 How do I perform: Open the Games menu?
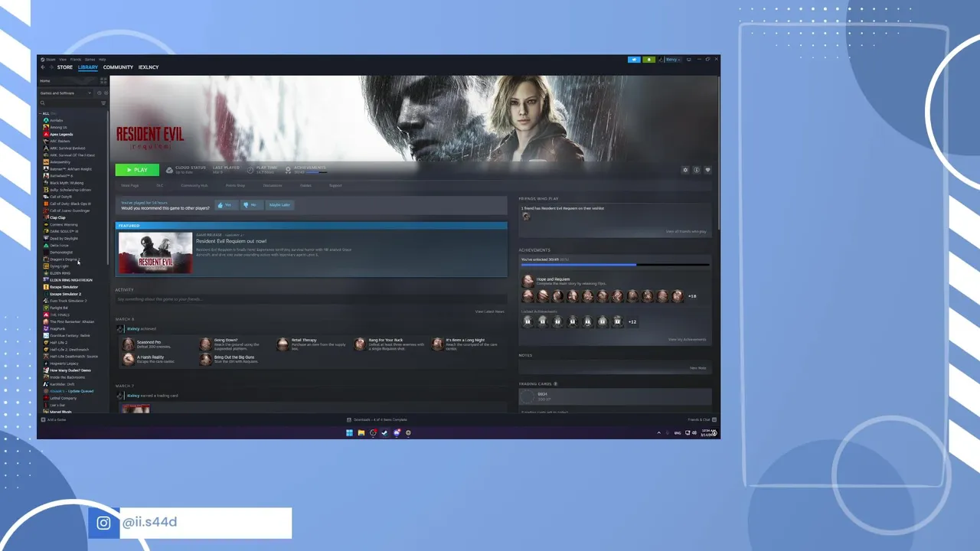(x=90, y=60)
